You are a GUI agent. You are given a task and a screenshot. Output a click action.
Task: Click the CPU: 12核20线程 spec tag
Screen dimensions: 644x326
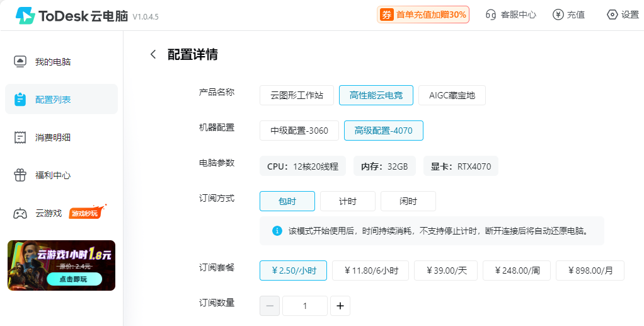pos(302,166)
